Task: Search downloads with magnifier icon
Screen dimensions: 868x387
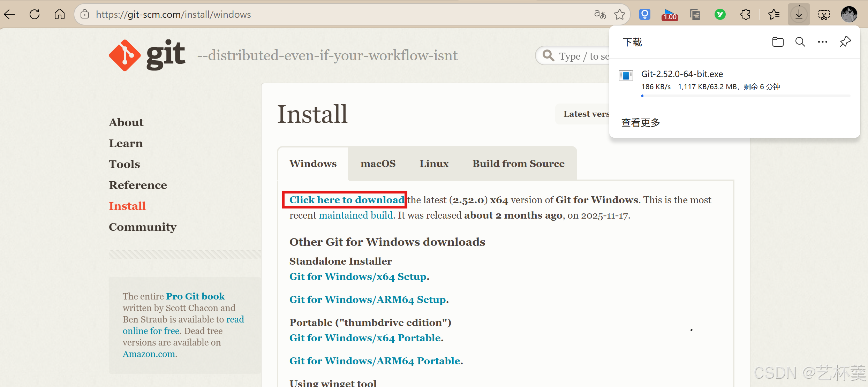Action: pyautogui.click(x=800, y=42)
